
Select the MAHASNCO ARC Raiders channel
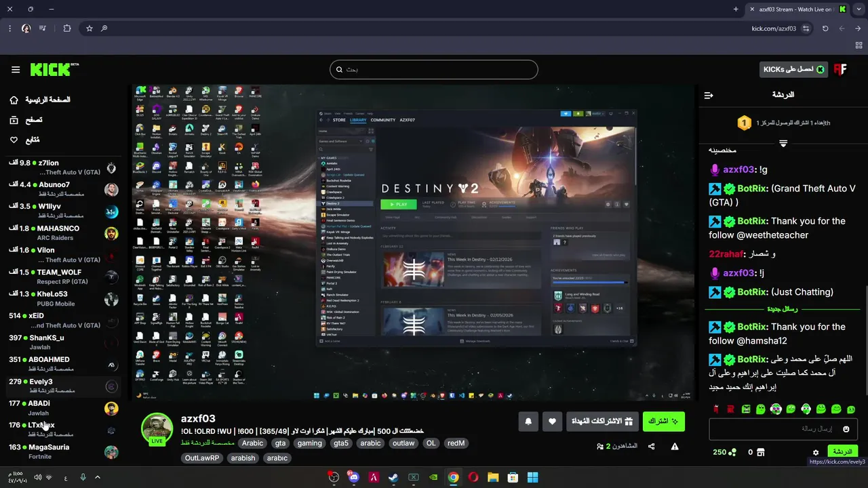64,233
